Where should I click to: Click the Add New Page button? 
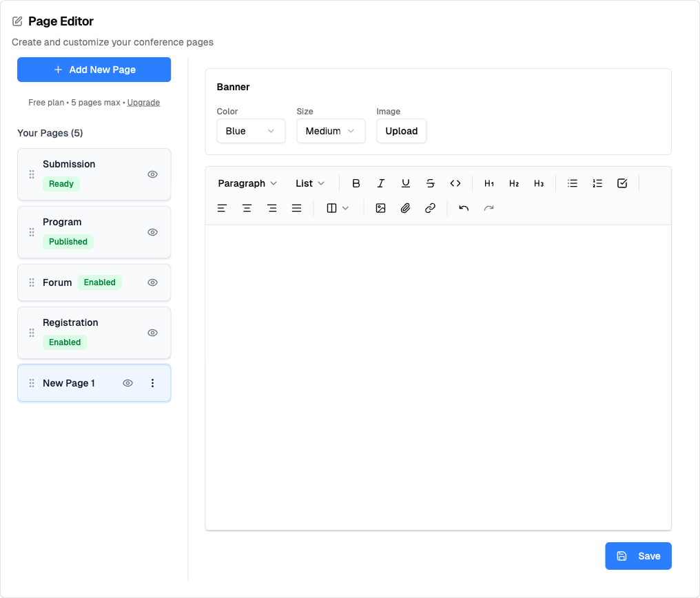(94, 70)
